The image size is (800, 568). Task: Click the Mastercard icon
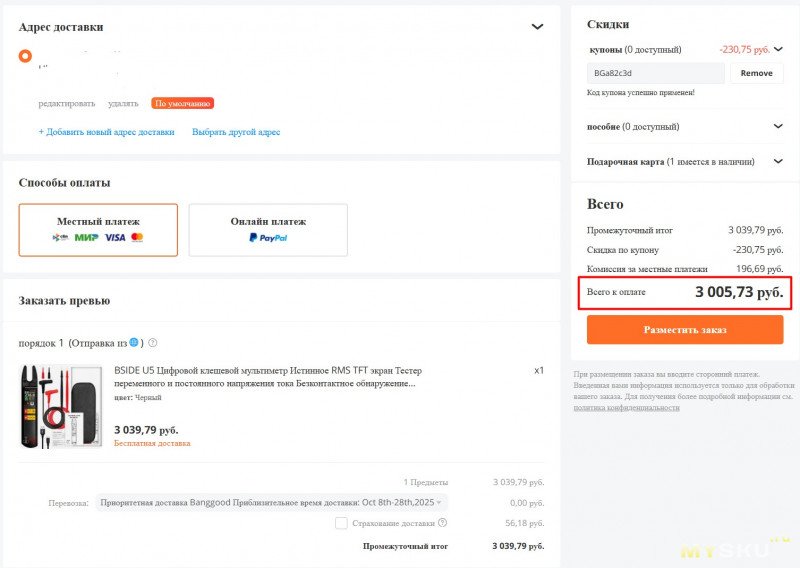pyautogui.click(x=137, y=237)
